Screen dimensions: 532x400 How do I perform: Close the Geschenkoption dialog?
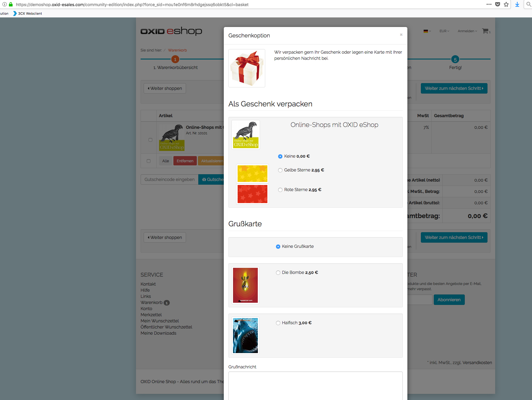(x=401, y=35)
